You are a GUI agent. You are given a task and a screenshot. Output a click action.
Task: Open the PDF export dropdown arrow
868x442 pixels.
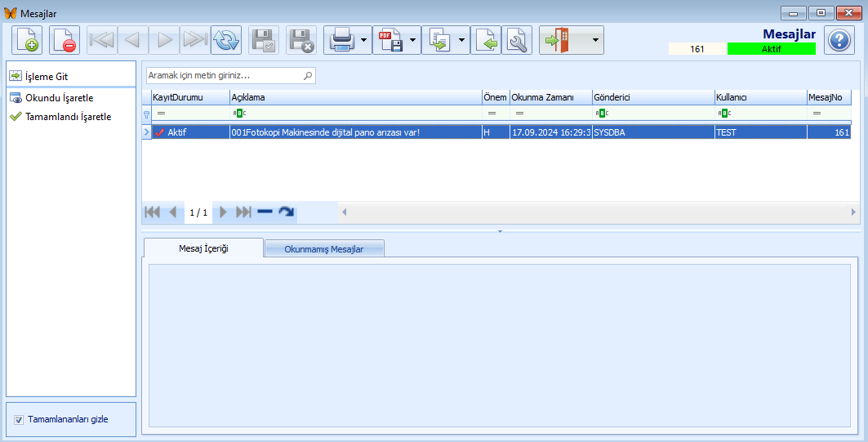click(x=413, y=40)
